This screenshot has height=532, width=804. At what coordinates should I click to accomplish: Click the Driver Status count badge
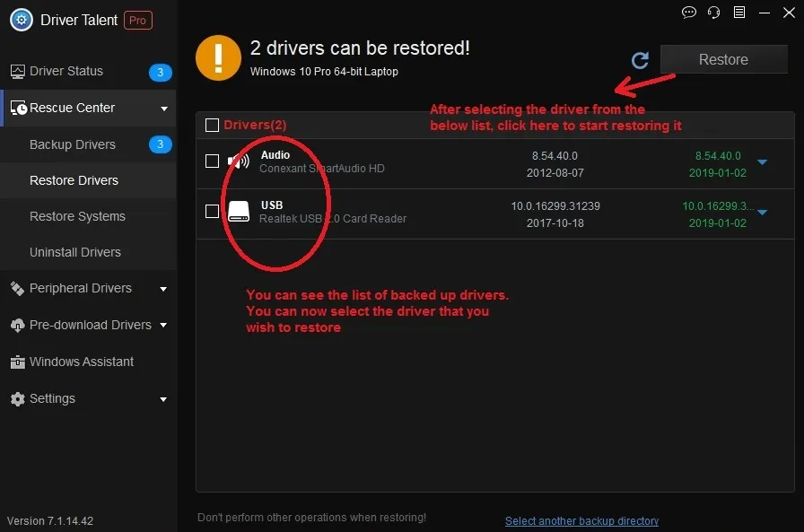160,73
